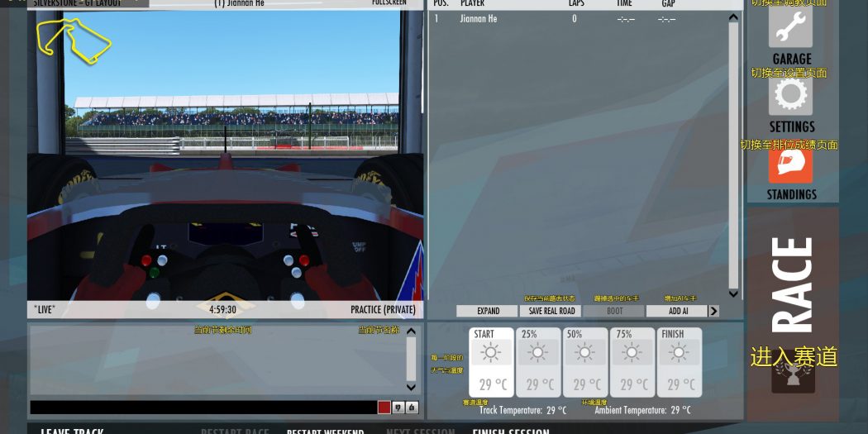The image size is (868, 434).
Task: Click the TIME column header
Action: (x=624, y=3)
